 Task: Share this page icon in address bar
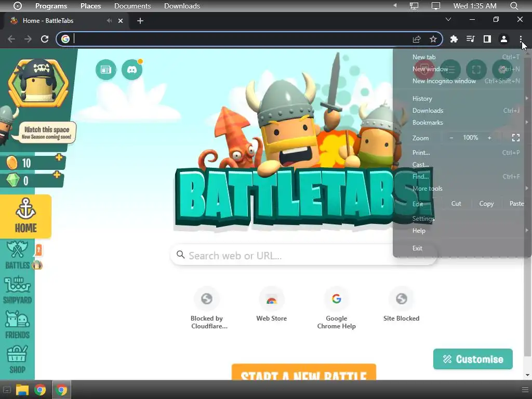417,39
